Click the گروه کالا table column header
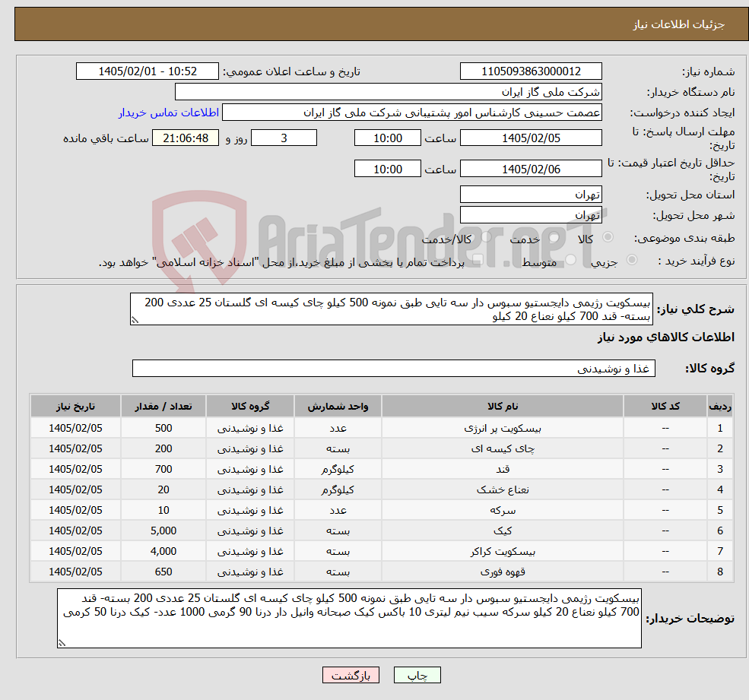Screen dimensions: 749x700 click(250, 406)
